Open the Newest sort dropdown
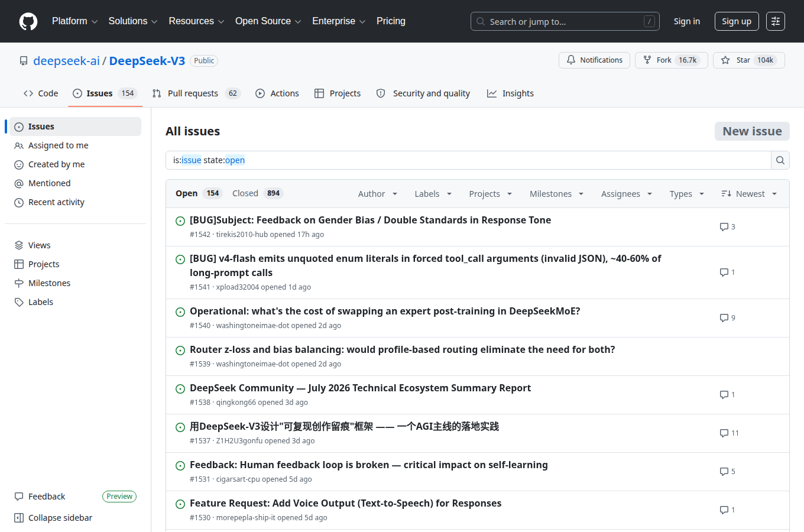Viewport: 804px width, 532px height. click(x=749, y=194)
